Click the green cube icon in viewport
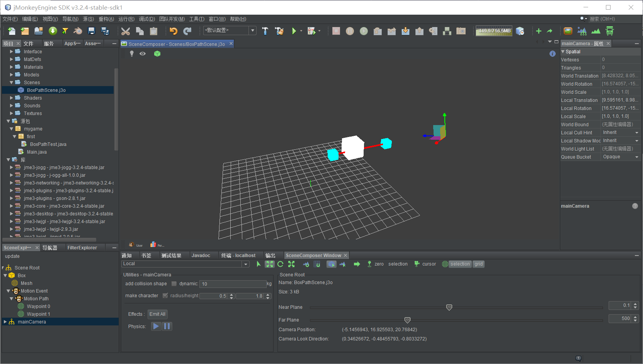This screenshot has height=364, width=643. (x=157, y=54)
